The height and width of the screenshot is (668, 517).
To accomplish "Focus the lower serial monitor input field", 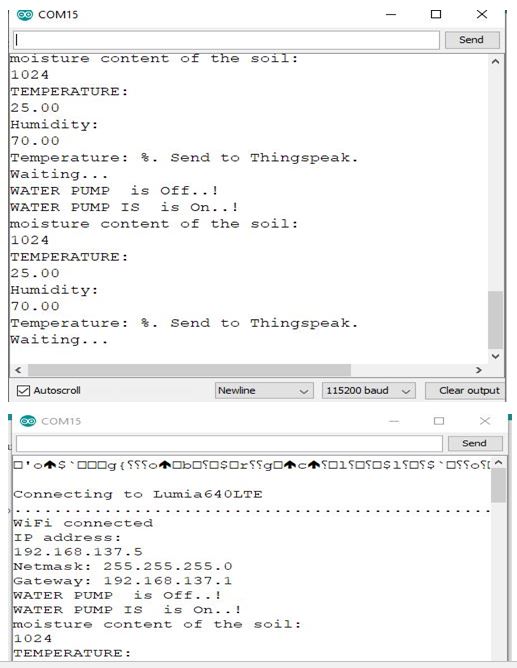I will pyautogui.click(x=229, y=443).
